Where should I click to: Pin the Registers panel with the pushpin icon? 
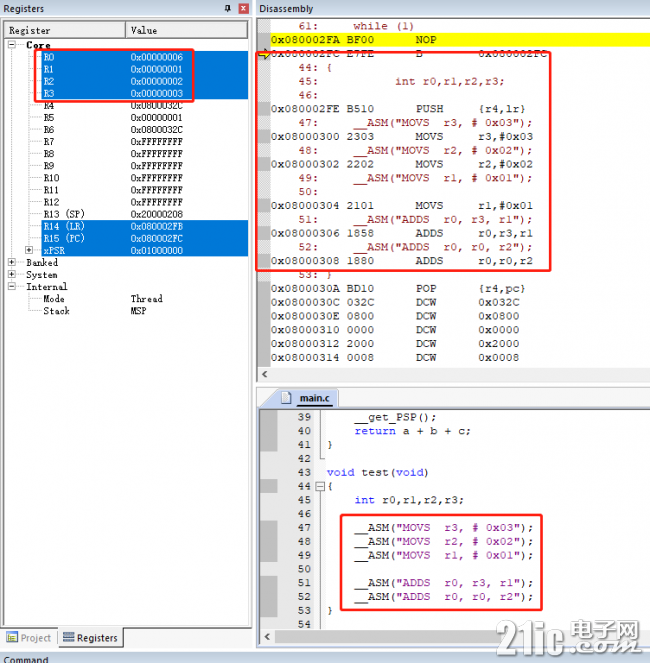tap(228, 8)
